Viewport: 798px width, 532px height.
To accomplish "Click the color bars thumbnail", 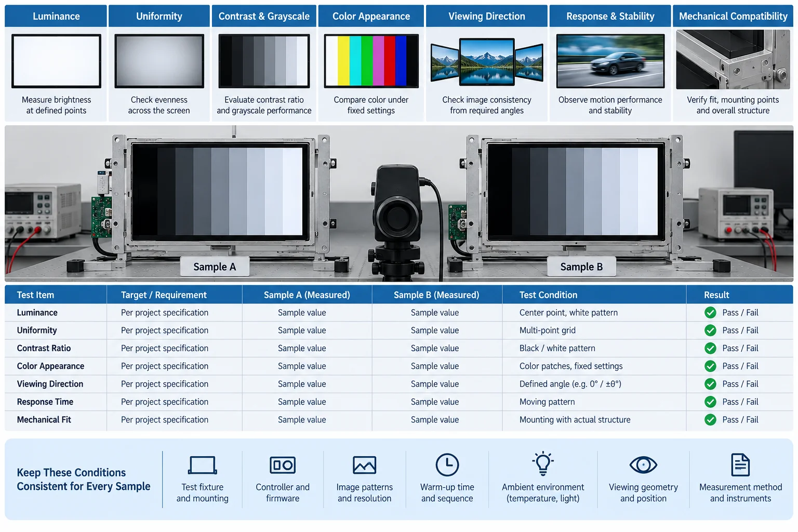I will click(371, 61).
